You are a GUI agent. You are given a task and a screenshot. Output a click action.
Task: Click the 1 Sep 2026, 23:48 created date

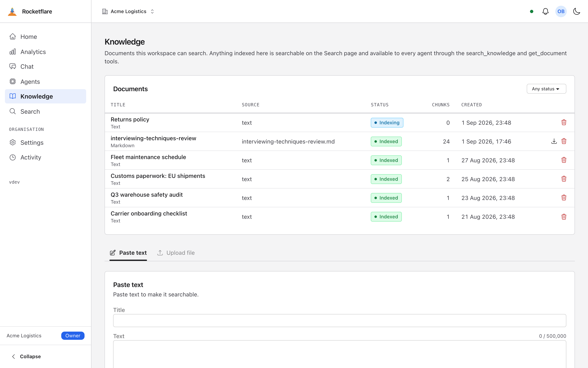pyautogui.click(x=486, y=123)
